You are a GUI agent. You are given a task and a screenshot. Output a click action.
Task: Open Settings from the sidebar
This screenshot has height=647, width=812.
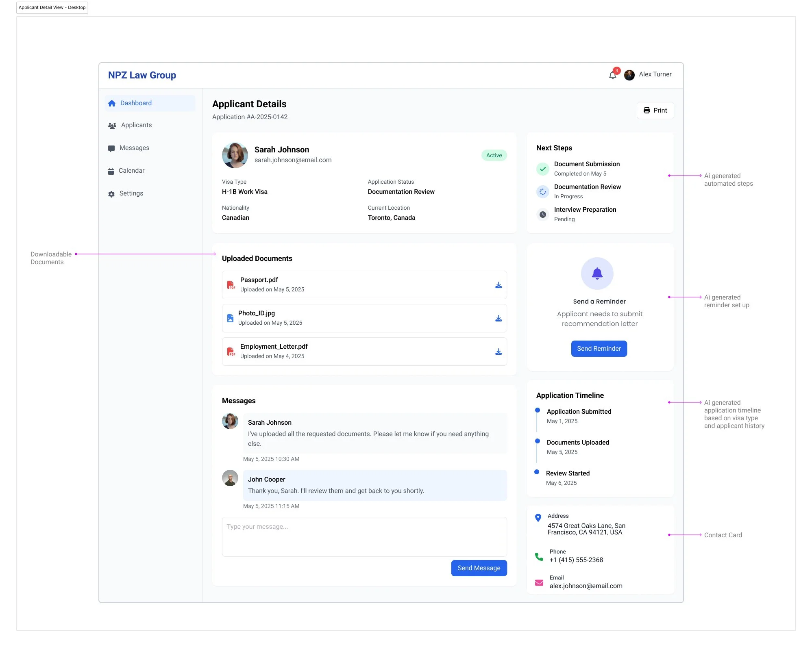(131, 193)
